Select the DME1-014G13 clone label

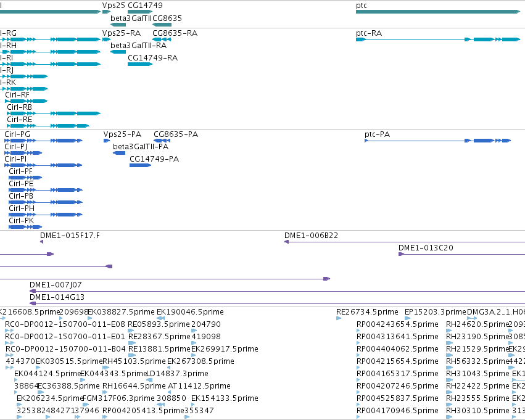click(57, 297)
